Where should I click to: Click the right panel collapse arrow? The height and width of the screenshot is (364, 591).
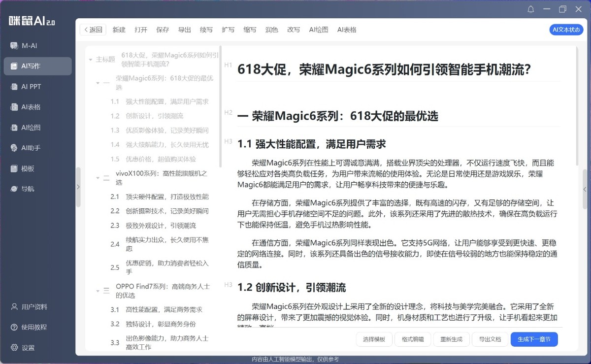585,189
